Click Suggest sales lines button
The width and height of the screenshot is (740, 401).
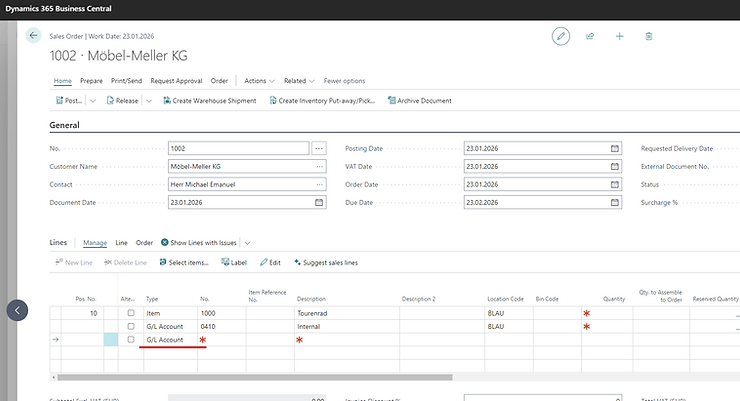[x=325, y=263]
